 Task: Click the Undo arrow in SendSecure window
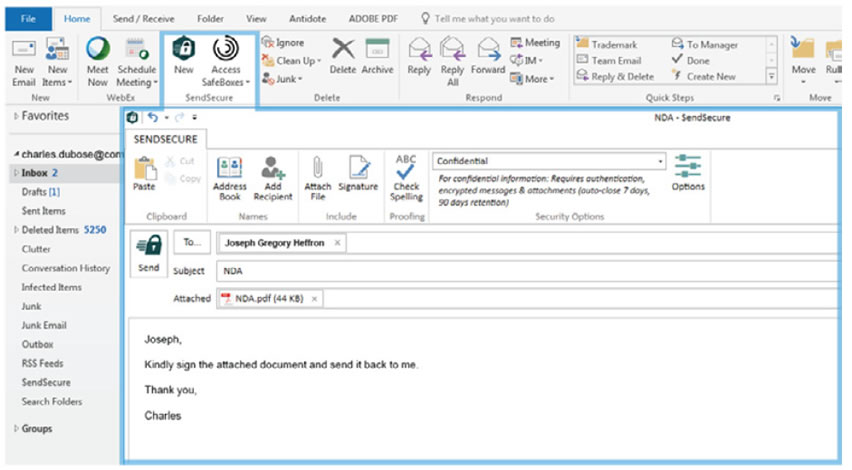[x=153, y=117]
